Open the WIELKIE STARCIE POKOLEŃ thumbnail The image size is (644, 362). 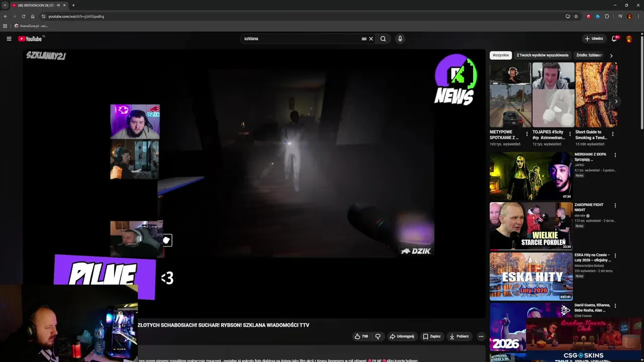(531, 226)
